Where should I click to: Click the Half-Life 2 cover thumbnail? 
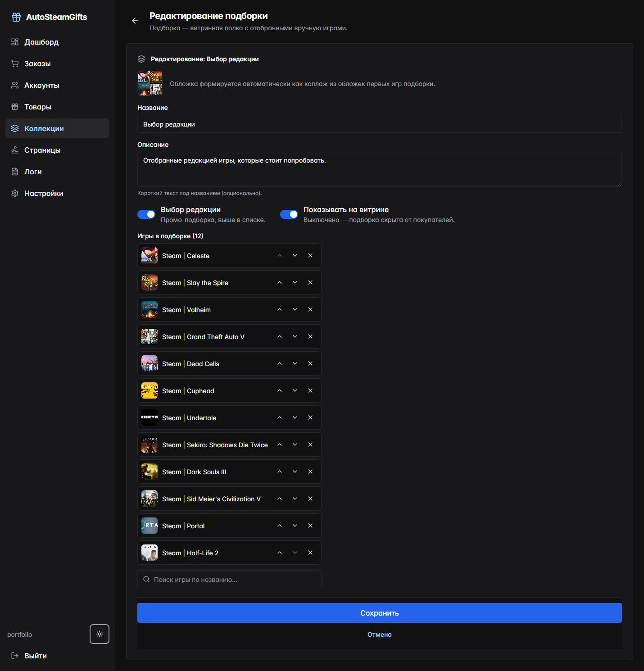pyautogui.click(x=150, y=553)
